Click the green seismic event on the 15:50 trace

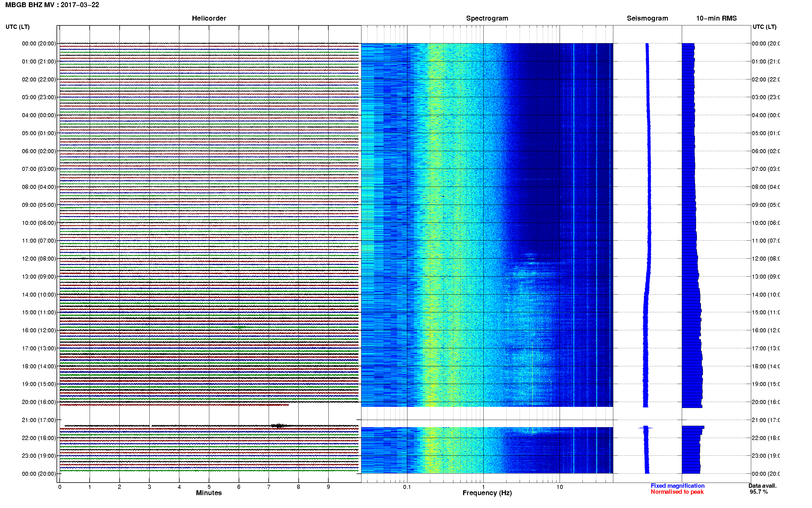240,327
